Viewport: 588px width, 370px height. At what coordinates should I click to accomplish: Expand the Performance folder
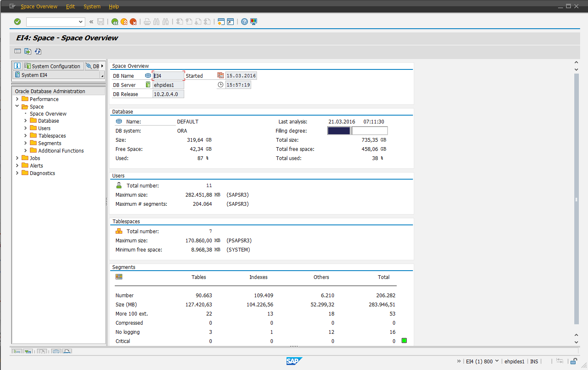[17, 99]
